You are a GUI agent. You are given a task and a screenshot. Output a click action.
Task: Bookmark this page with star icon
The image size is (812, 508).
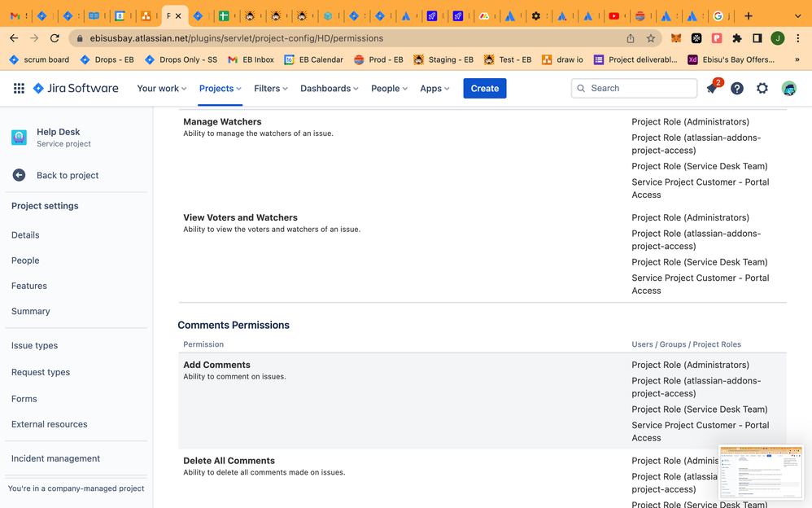pos(650,38)
